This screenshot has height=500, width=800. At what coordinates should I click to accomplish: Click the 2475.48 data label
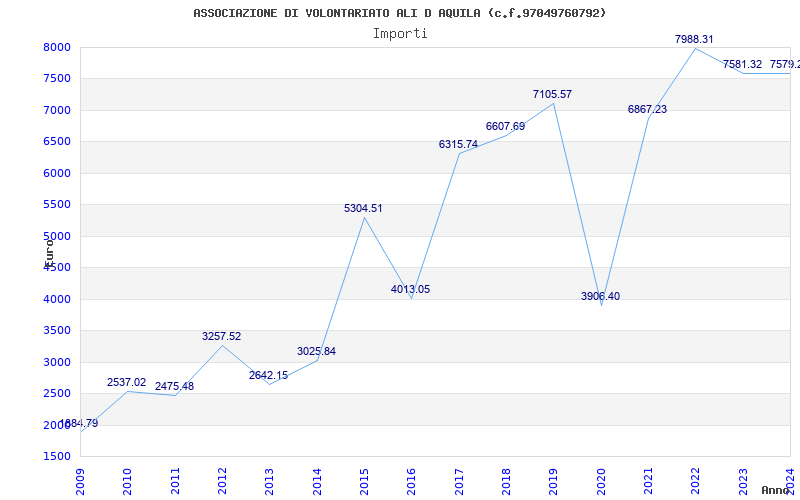174,386
